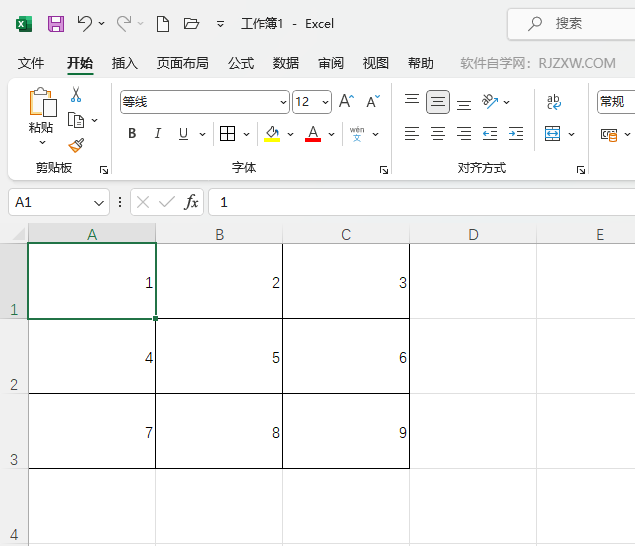Click the Insert Function fx button

click(x=191, y=202)
